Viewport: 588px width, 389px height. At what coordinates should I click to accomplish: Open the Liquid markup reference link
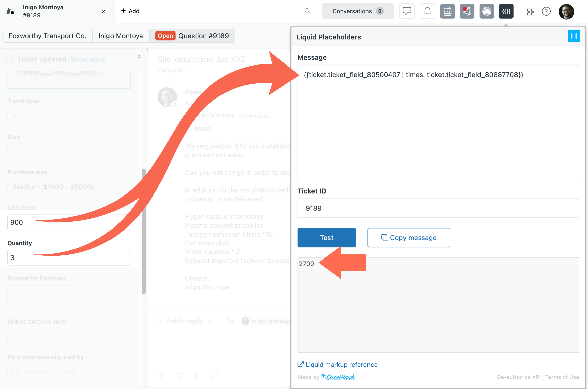click(341, 364)
